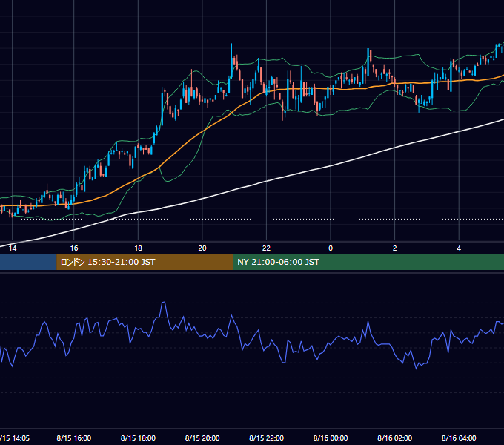Click the 8/15 16:00 date label

point(74,438)
